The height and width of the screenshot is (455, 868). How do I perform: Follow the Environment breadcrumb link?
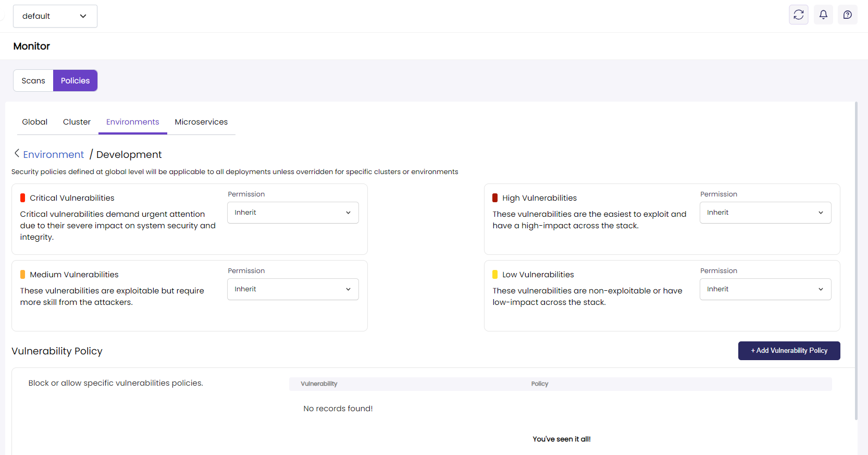(x=53, y=155)
